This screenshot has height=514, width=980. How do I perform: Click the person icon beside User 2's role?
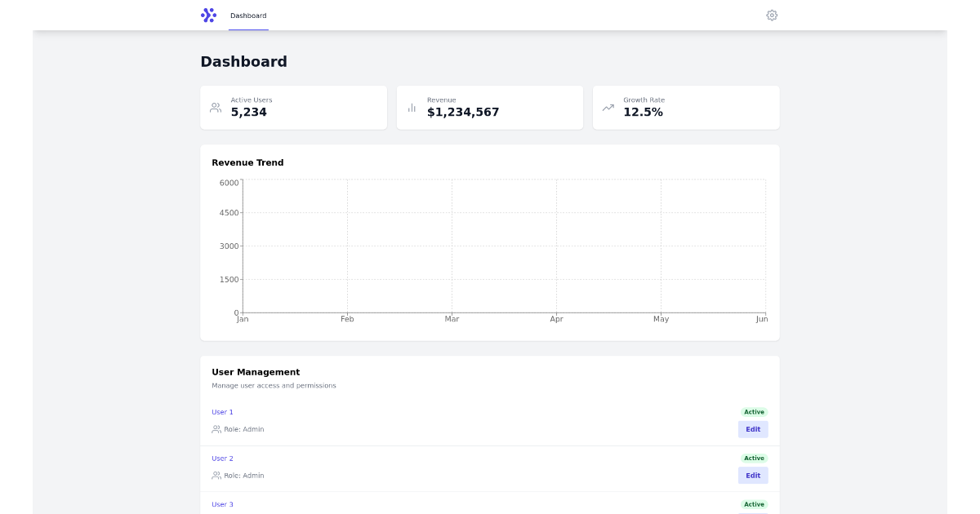pos(216,476)
